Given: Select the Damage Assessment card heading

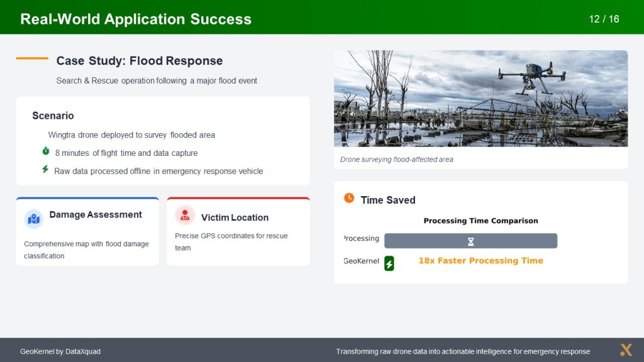Looking at the screenshot, I should [x=96, y=215].
